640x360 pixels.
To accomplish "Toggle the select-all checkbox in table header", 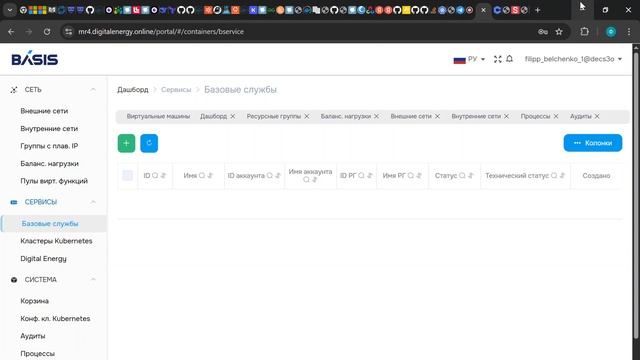I will [127, 176].
